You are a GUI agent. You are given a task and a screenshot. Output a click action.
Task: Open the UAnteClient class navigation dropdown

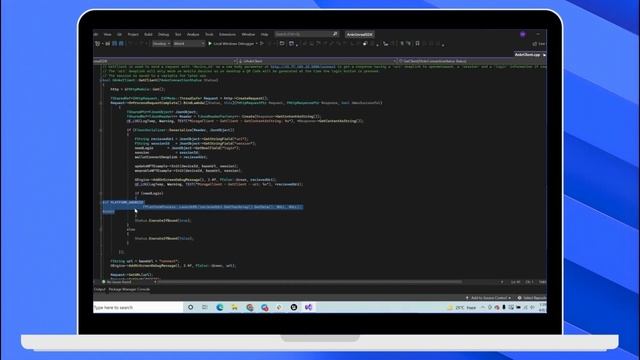click(318, 61)
